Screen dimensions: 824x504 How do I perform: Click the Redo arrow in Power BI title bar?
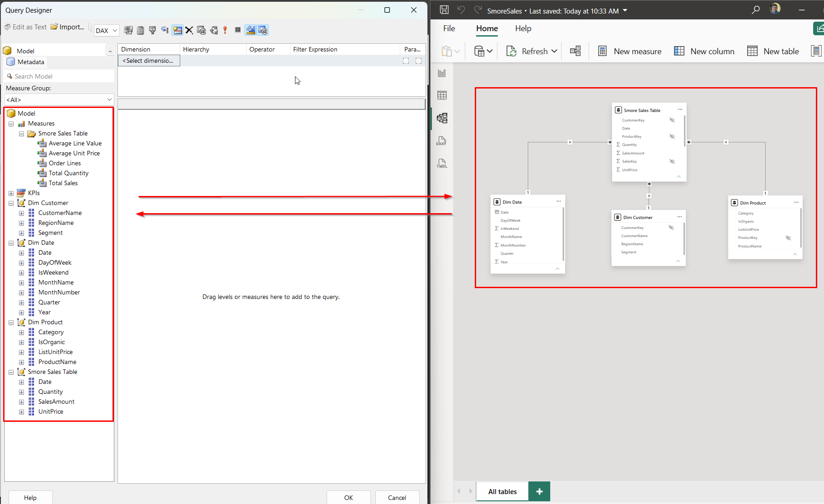tap(478, 9)
